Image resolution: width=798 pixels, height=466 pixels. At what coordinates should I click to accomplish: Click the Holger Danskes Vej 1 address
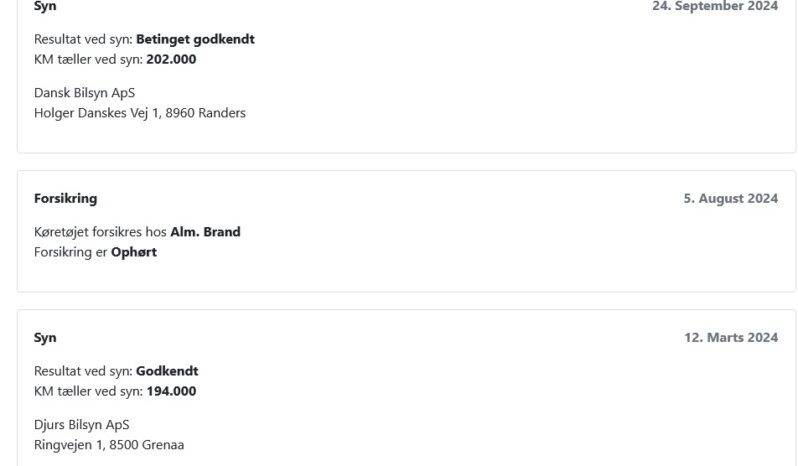click(x=139, y=113)
